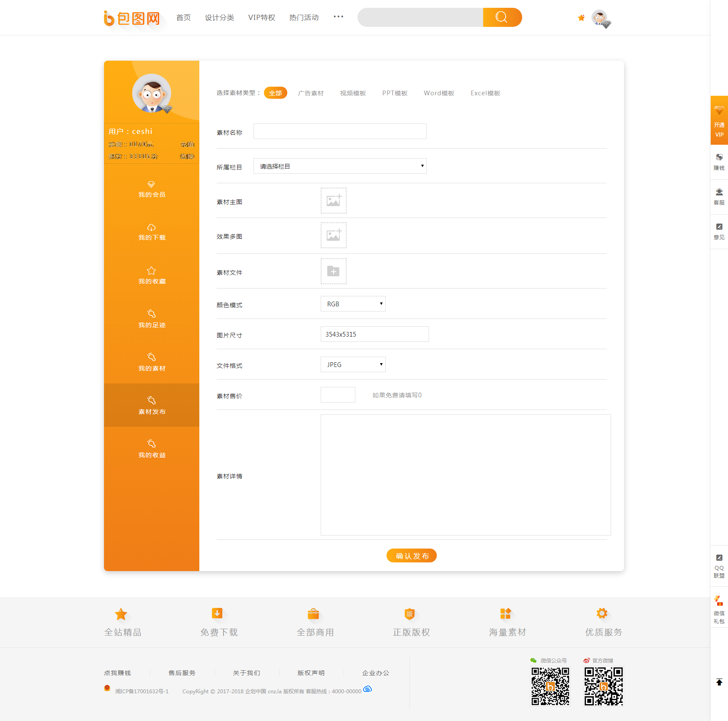The height and width of the screenshot is (721, 728).
Task: Select the 全部 material type tab
Action: point(276,93)
